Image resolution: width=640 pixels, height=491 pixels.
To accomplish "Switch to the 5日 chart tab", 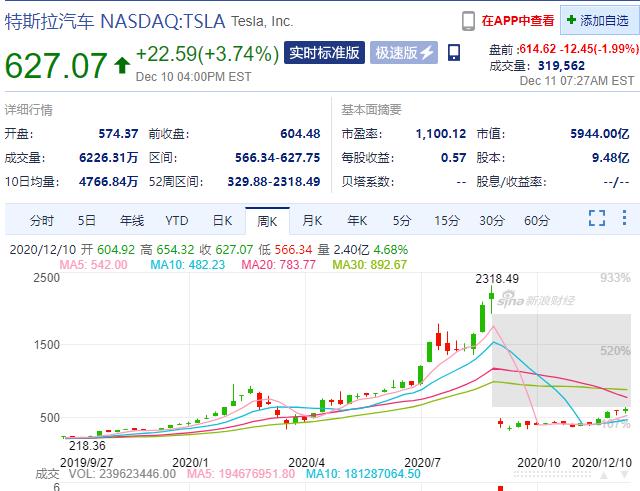I will (87, 221).
